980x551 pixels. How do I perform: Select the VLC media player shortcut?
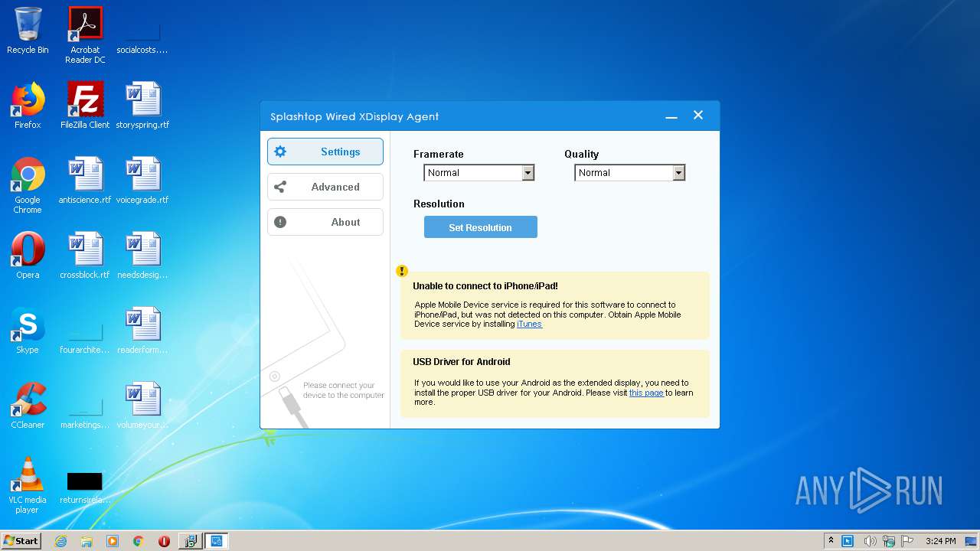click(28, 485)
